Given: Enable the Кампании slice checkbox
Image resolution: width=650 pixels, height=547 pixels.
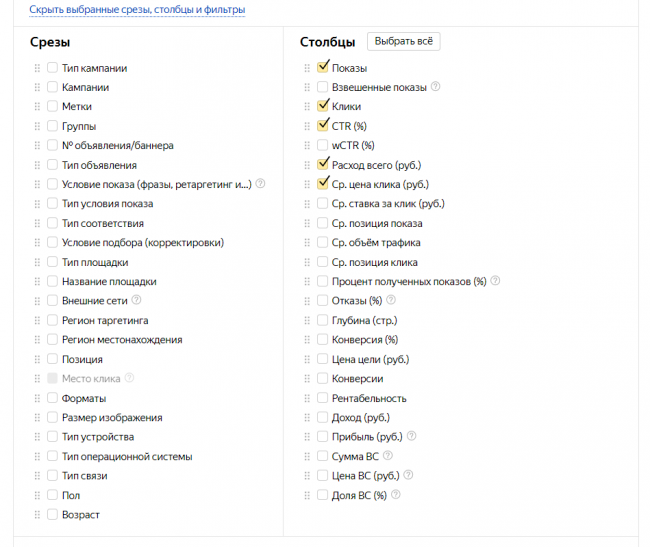Looking at the screenshot, I should [x=52, y=87].
